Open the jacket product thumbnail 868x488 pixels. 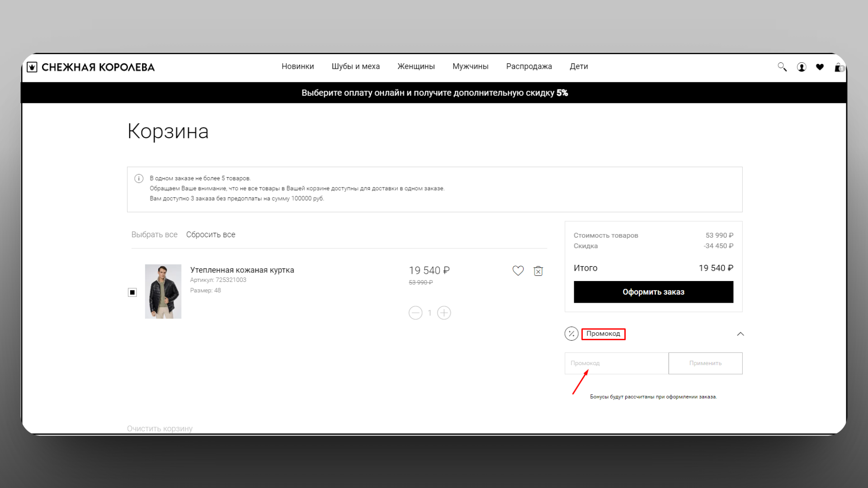(163, 291)
